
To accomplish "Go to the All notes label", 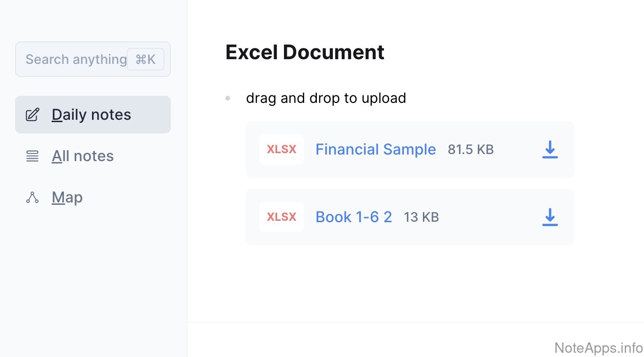I will click(83, 156).
